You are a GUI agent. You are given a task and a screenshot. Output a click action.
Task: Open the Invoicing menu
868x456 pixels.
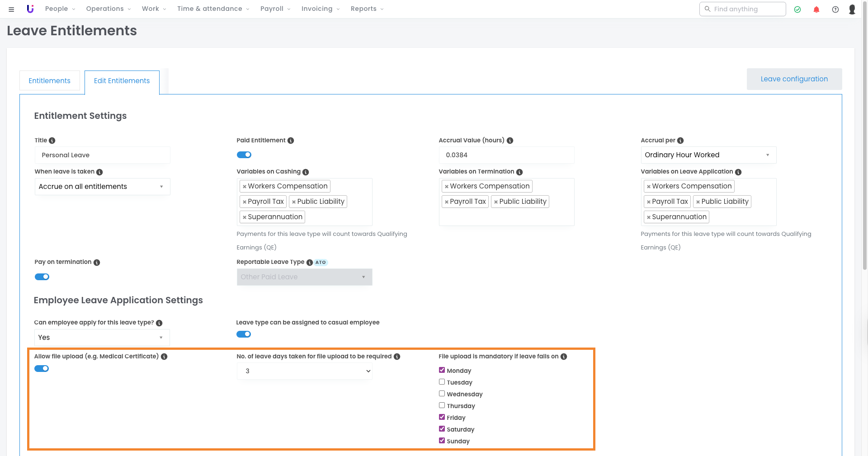coord(321,9)
